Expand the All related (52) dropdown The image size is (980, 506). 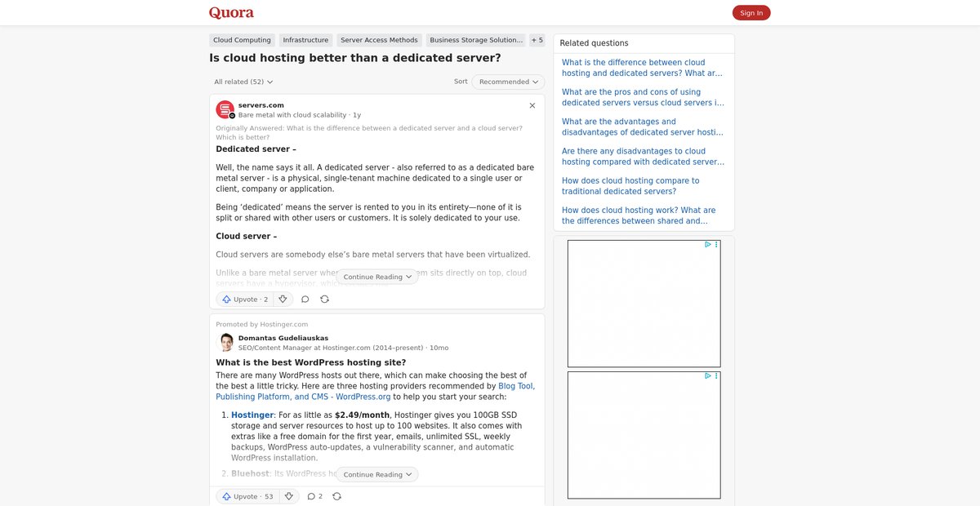click(243, 82)
